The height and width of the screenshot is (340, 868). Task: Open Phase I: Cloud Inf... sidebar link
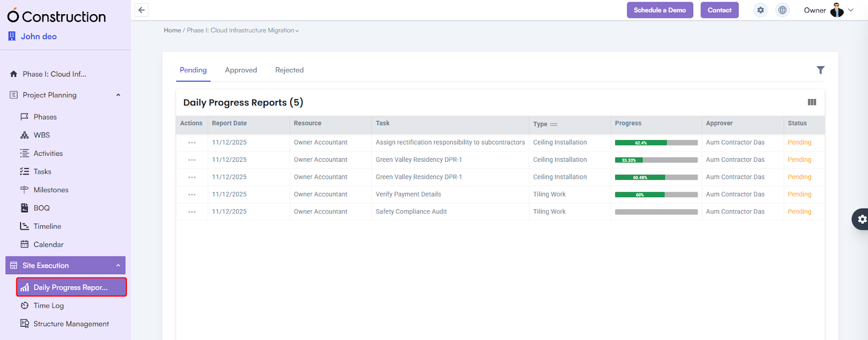(54, 74)
